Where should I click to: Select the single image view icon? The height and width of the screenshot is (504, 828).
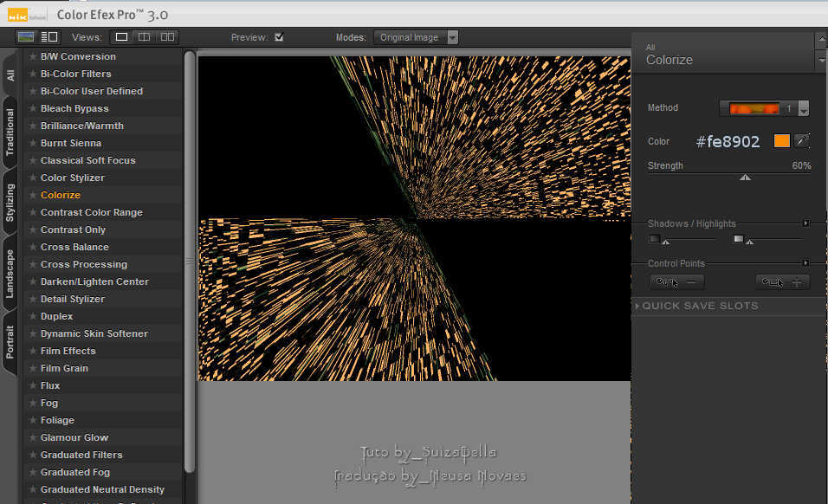tap(121, 37)
